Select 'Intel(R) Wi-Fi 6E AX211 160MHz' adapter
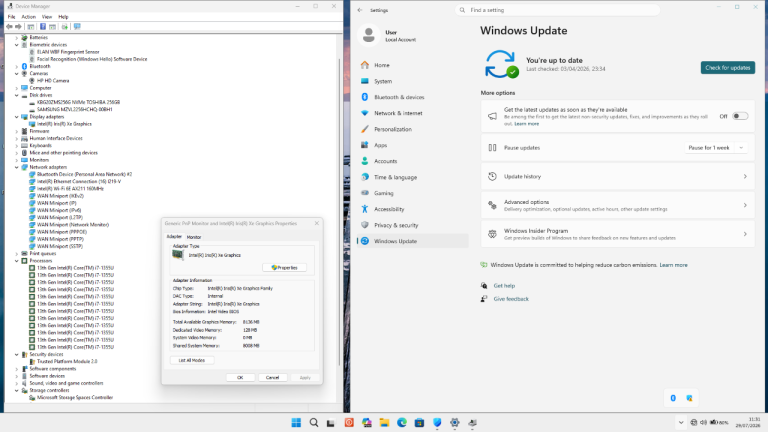Screen dimensions: 768x432 click(70, 189)
